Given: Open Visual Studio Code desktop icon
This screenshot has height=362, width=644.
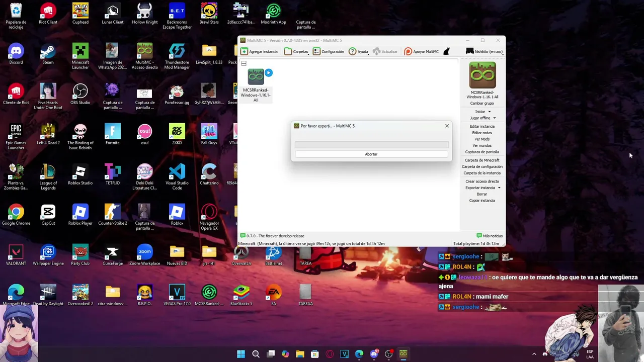Looking at the screenshot, I should coord(177,177).
